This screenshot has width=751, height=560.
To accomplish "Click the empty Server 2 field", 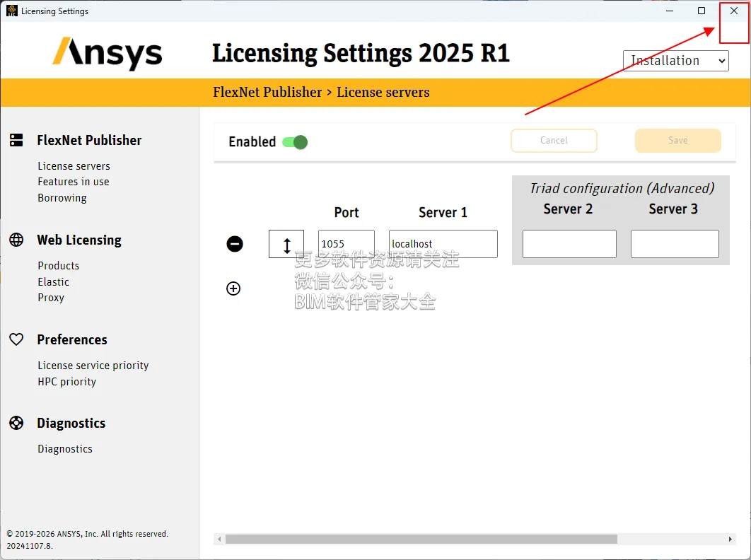I will (569, 244).
